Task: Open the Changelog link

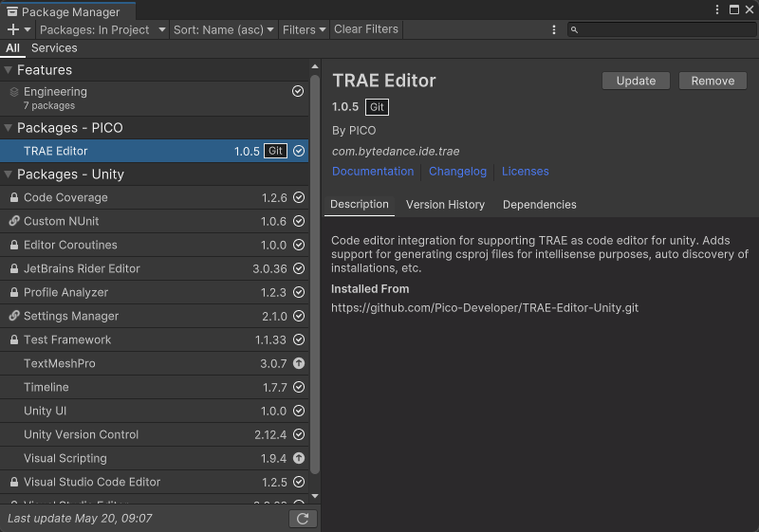Action: pyautogui.click(x=457, y=172)
